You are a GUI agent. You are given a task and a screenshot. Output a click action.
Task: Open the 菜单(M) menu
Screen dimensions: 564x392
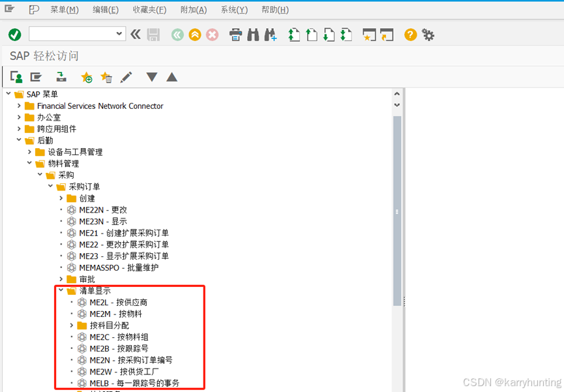pyautogui.click(x=65, y=10)
